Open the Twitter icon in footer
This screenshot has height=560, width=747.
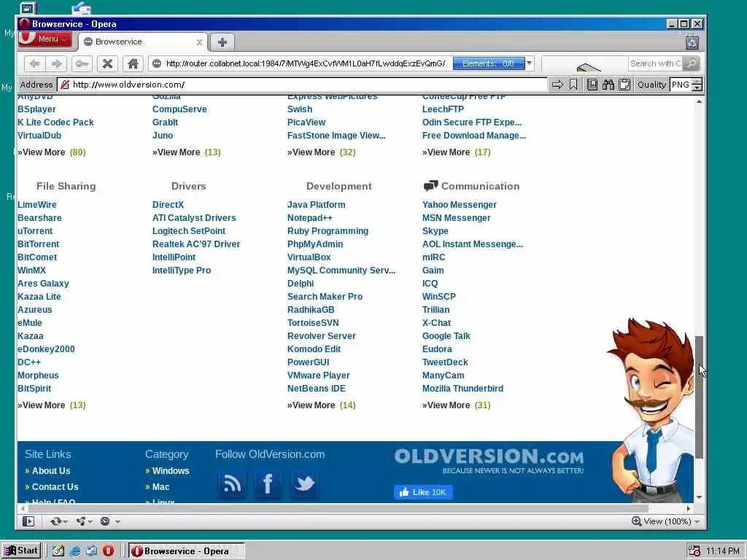[304, 484]
